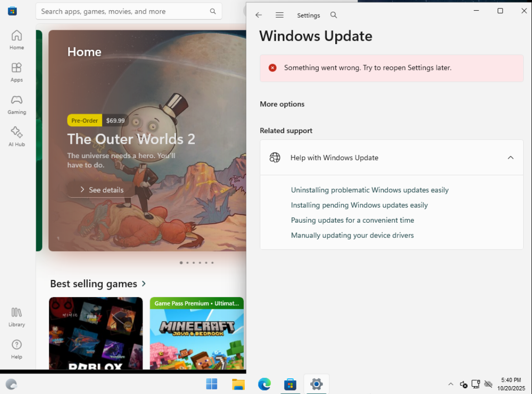Open Home in Microsoft Store sidebar
Screen dimensions: 532x394
(x=17, y=40)
